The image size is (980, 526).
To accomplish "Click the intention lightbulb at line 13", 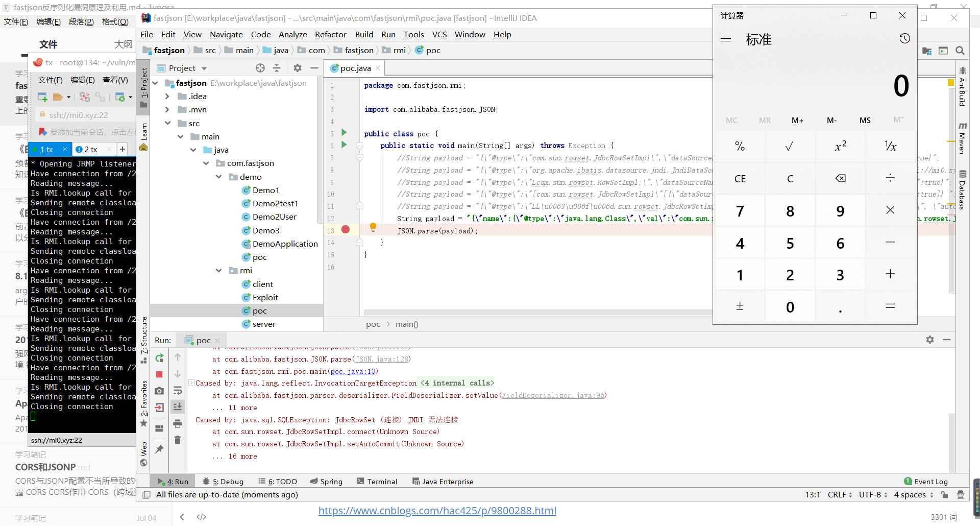I will (373, 227).
